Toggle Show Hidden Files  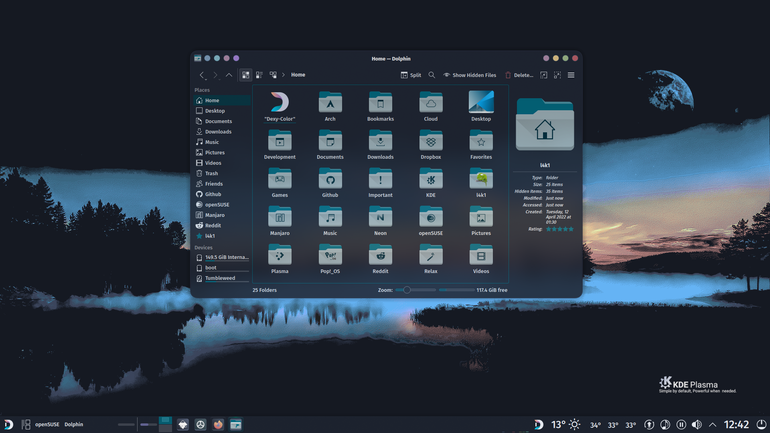pos(470,75)
